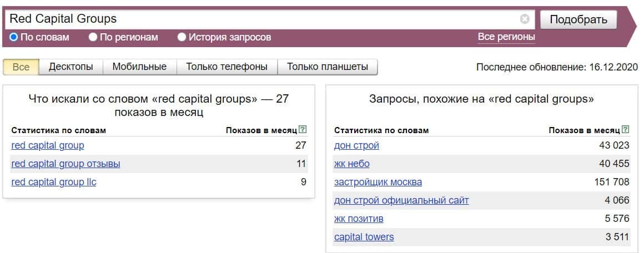Click the value '27' for red capital group
The height and width of the screenshot is (253, 644).
click(x=301, y=145)
